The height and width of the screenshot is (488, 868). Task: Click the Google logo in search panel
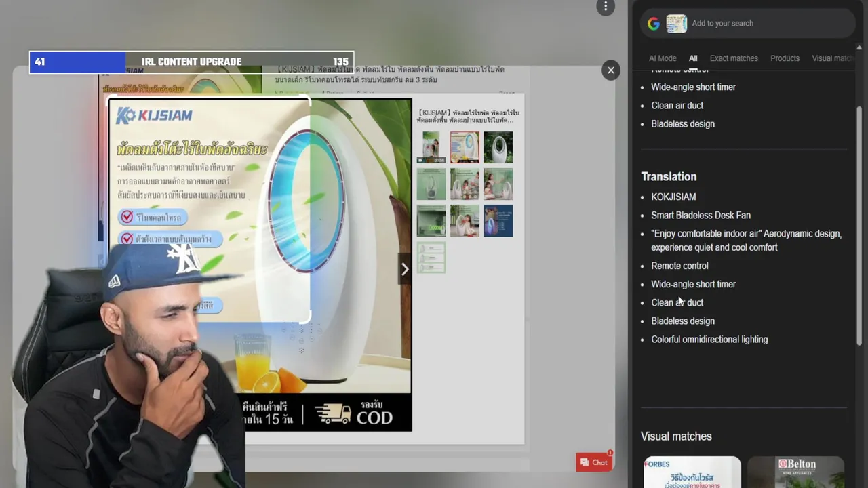pyautogui.click(x=654, y=24)
